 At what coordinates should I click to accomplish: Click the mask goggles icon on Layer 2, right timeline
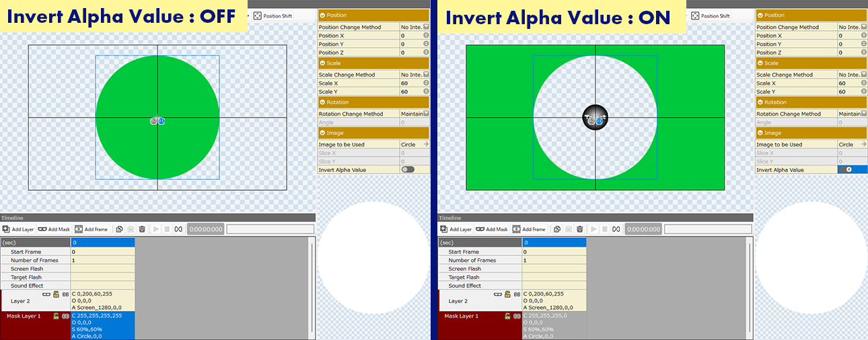point(484,294)
